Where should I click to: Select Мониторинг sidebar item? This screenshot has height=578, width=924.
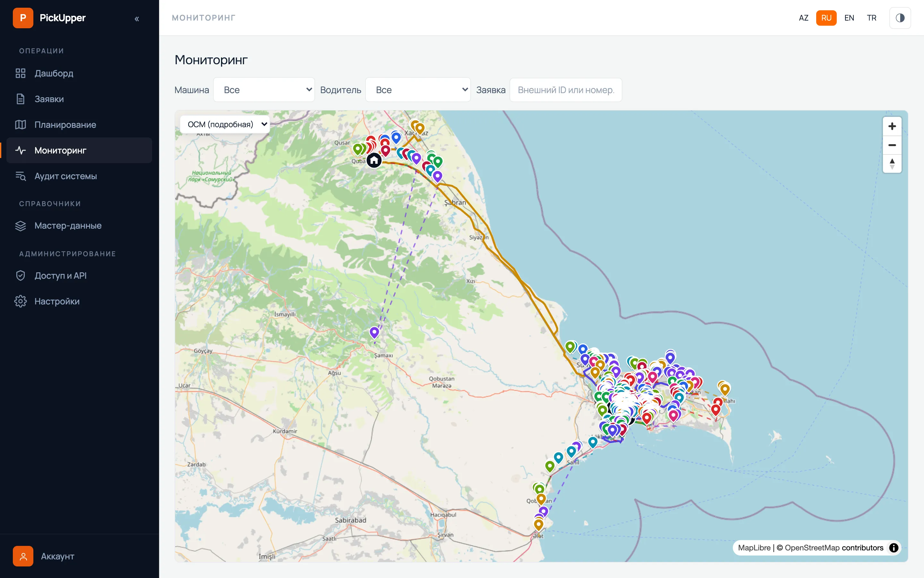tap(80, 150)
